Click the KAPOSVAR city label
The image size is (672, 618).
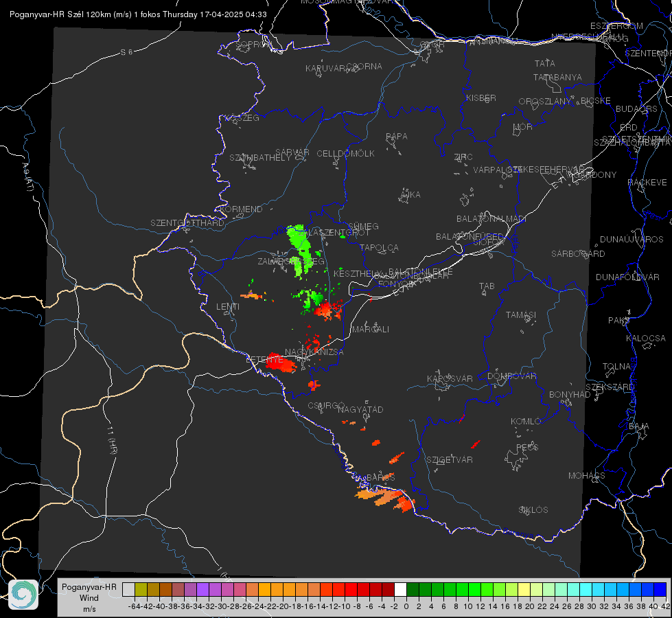click(450, 378)
